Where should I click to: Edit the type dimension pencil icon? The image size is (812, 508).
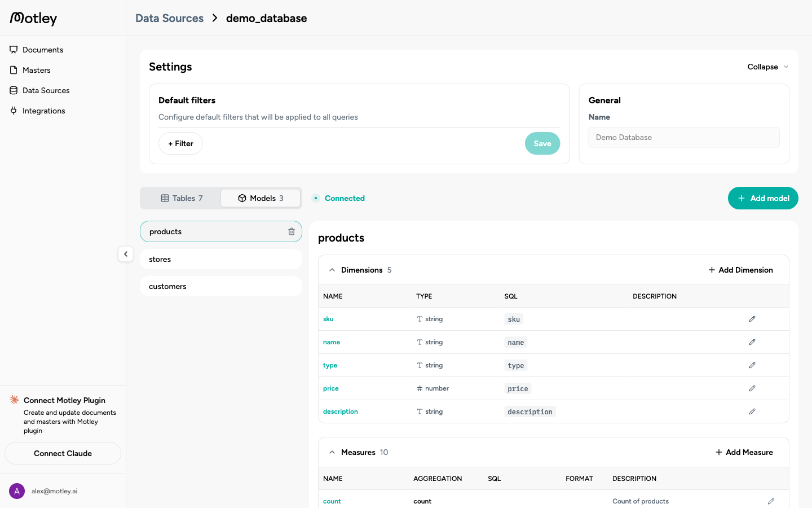(752, 365)
